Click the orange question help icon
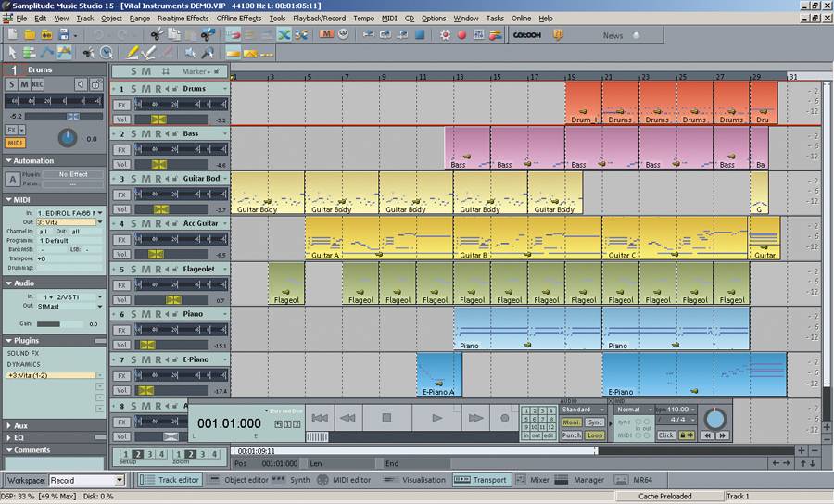The image size is (834, 504). (558, 35)
